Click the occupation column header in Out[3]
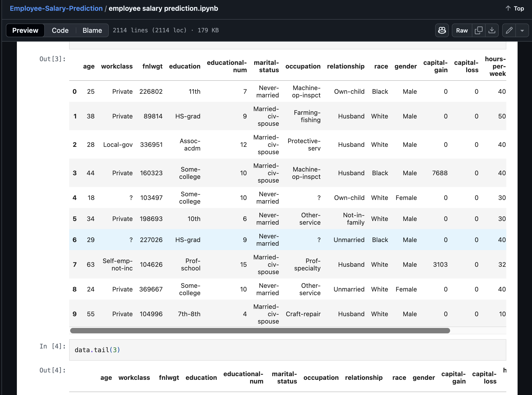Image resolution: width=532 pixels, height=395 pixels. 303,66
